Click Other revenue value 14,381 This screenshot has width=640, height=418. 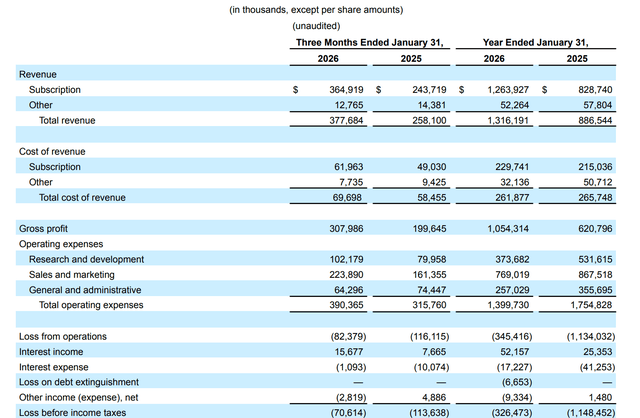(x=431, y=105)
